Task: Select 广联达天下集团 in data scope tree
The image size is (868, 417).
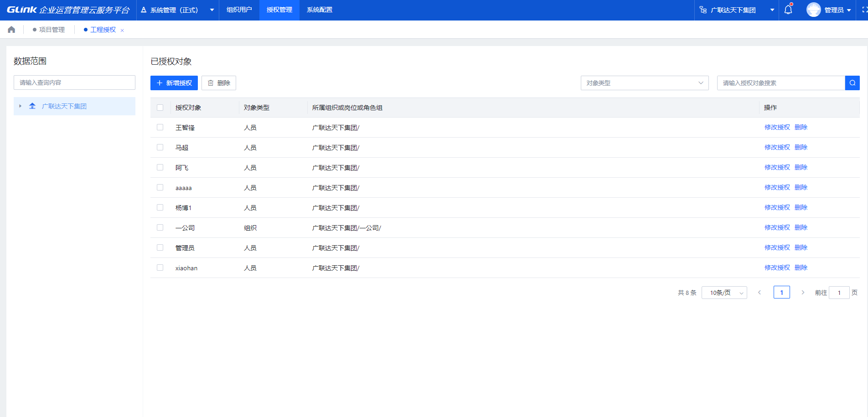Action: pos(74,106)
